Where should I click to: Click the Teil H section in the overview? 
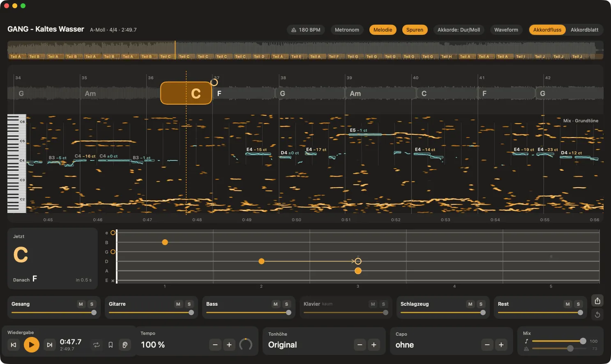(448, 57)
